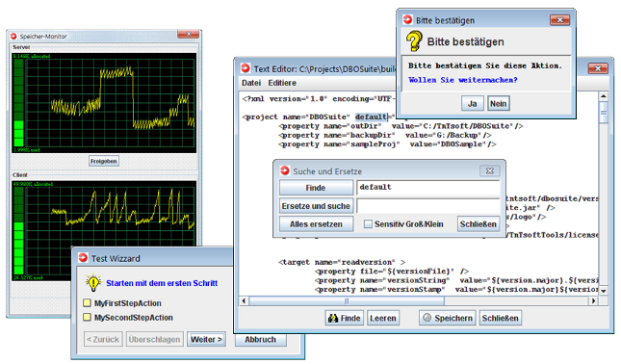Viewport: 621px width, 364px height.
Task: Click the red logo icon of Bitte bestätigen dialog
Action: point(407,19)
